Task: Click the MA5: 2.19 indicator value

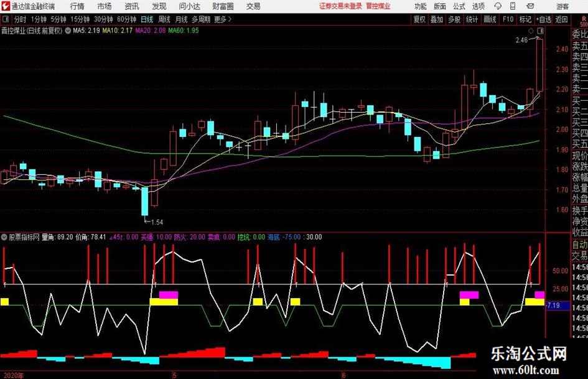Action: [x=86, y=30]
